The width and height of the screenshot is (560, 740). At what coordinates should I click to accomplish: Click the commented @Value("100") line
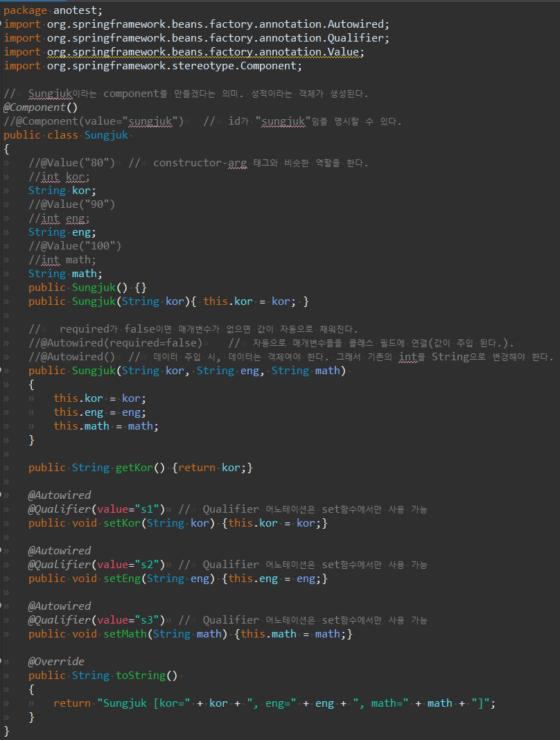coord(75,246)
